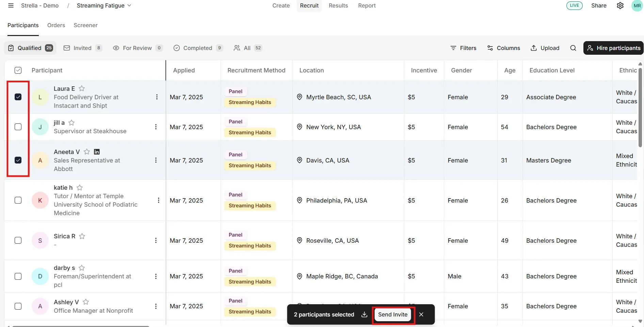Open three-dot menu for Sirica R
The width and height of the screenshot is (644, 327).
[x=156, y=240]
